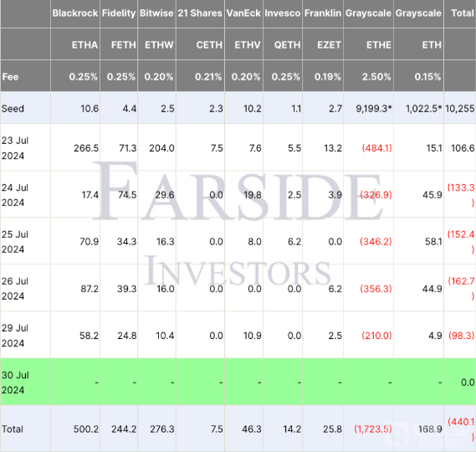Click the 500.2 Blackrock total
The image size is (476, 452).
pyautogui.click(x=86, y=429)
